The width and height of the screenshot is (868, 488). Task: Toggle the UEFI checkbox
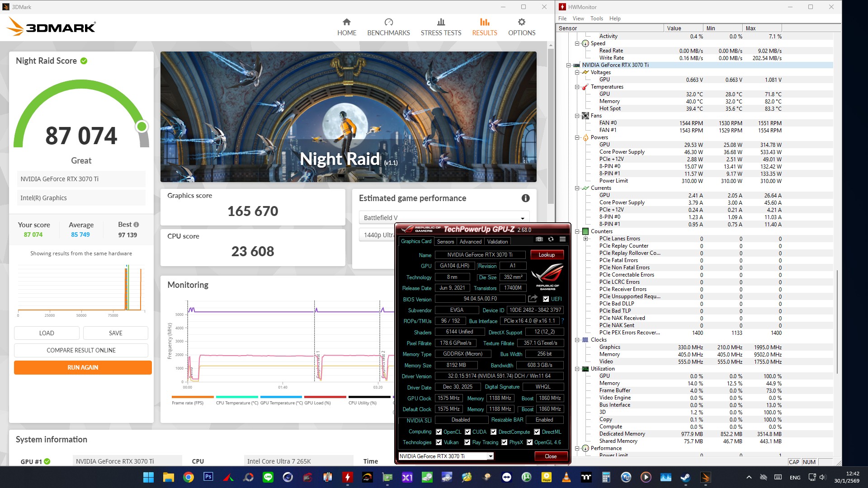546,299
